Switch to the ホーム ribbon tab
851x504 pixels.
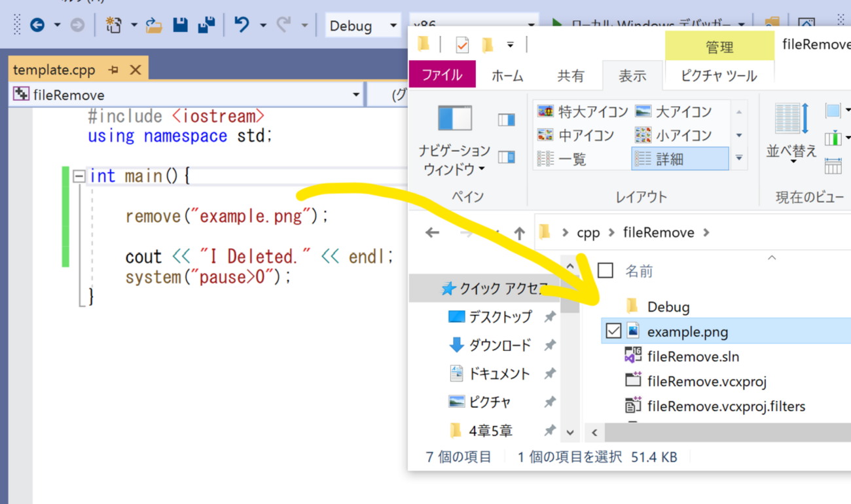[x=507, y=76]
